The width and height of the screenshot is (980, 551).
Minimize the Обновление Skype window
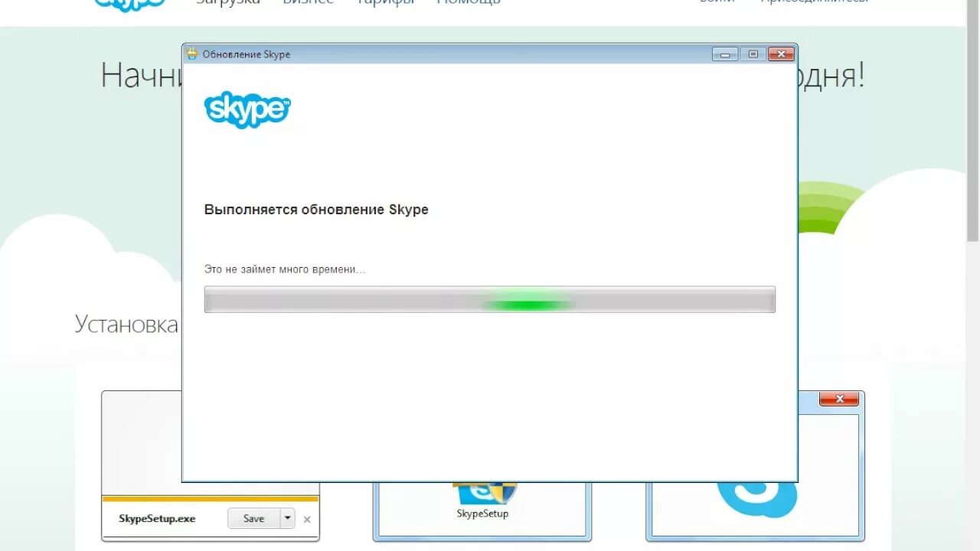pos(725,54)
